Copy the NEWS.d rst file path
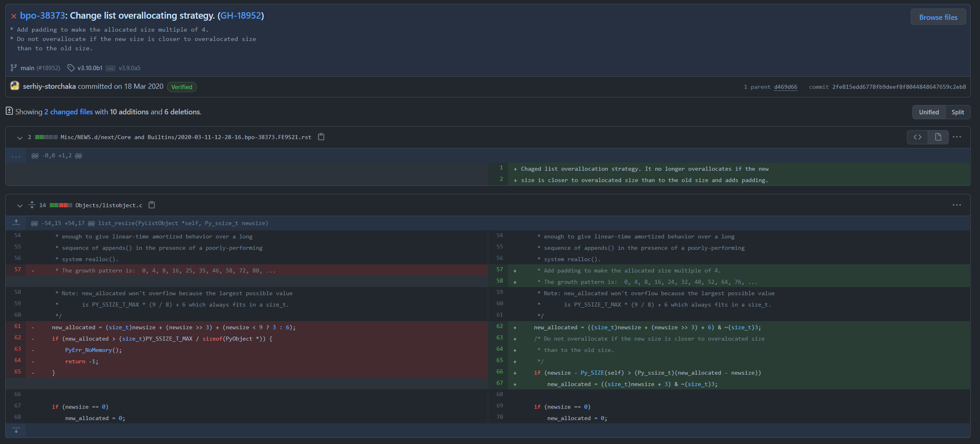The height and width of the screenshot is (444, 980). [321, 137]
